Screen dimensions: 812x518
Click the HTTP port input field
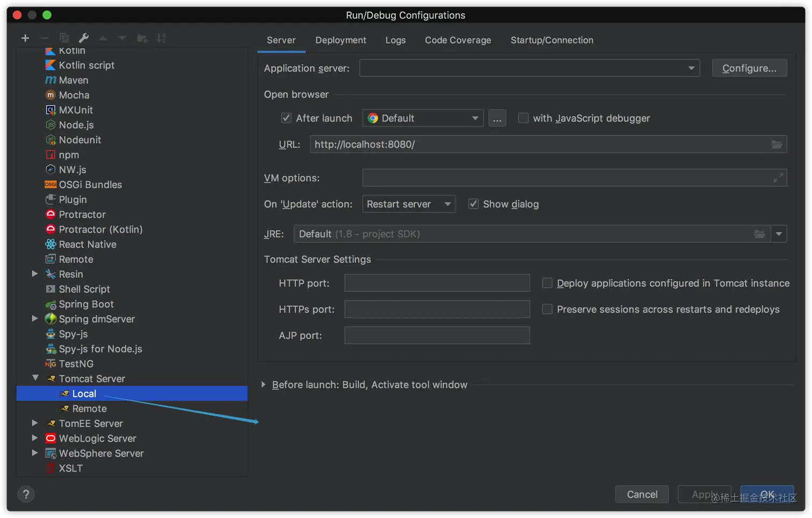[x=437, y=283]
